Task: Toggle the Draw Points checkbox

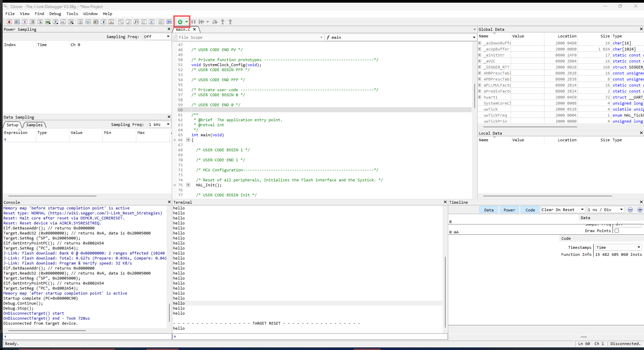Action: (x=617, y=231)
